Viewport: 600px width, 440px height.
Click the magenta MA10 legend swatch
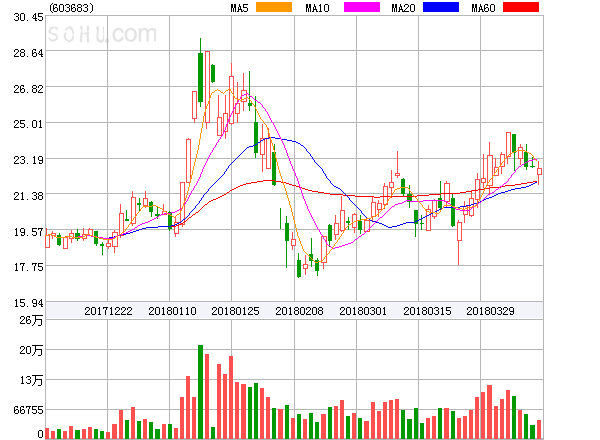(x=362, y=7)
